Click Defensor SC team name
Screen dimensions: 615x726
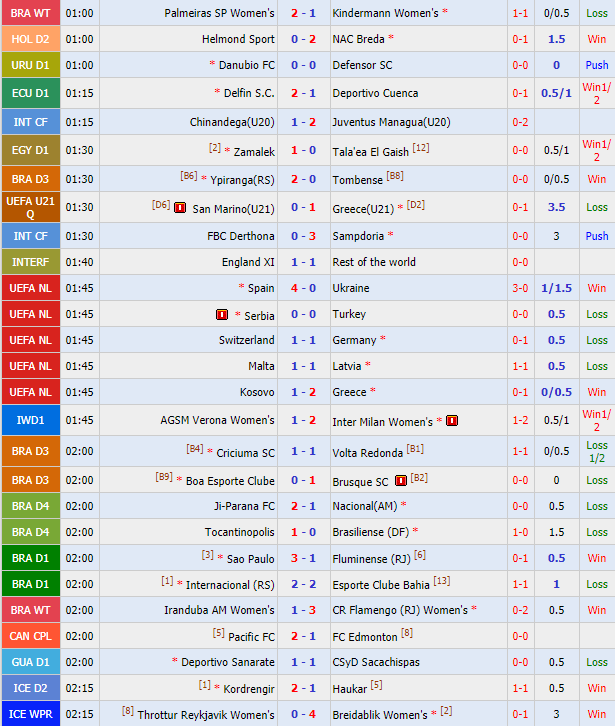(362, 65)
